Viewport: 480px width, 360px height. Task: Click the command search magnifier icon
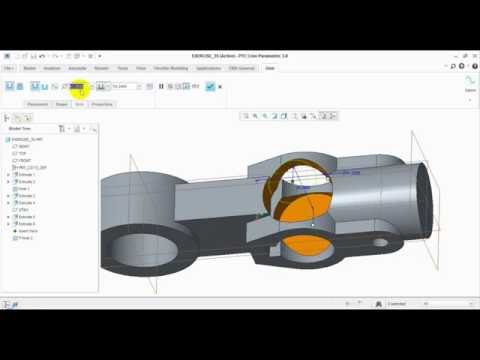(x=453, y=66)
